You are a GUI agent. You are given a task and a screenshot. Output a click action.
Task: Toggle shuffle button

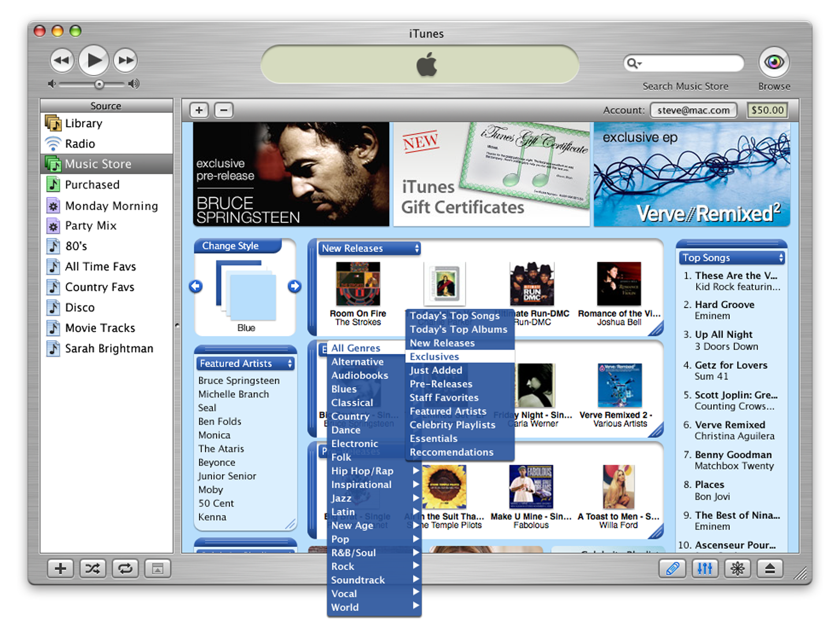[x=93, y=569]
